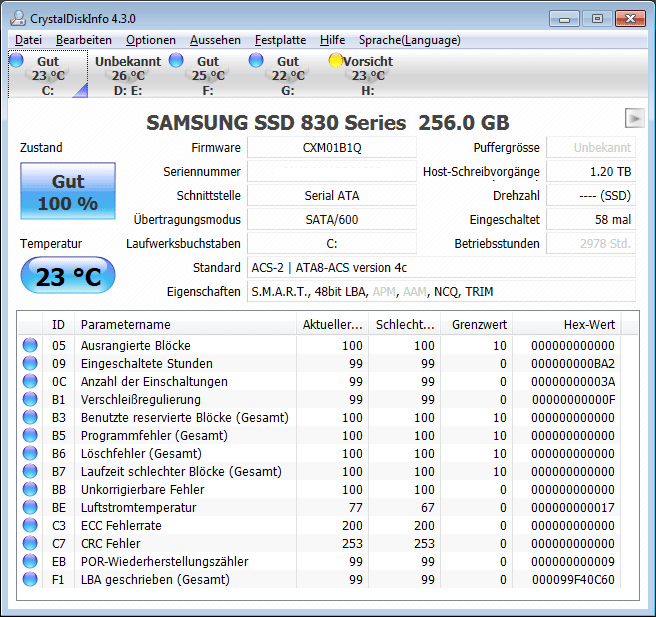The width and height of the screenshot is (656, 617).
Task: Click the status orb for Programmfehler
Action: click(30, 435)
